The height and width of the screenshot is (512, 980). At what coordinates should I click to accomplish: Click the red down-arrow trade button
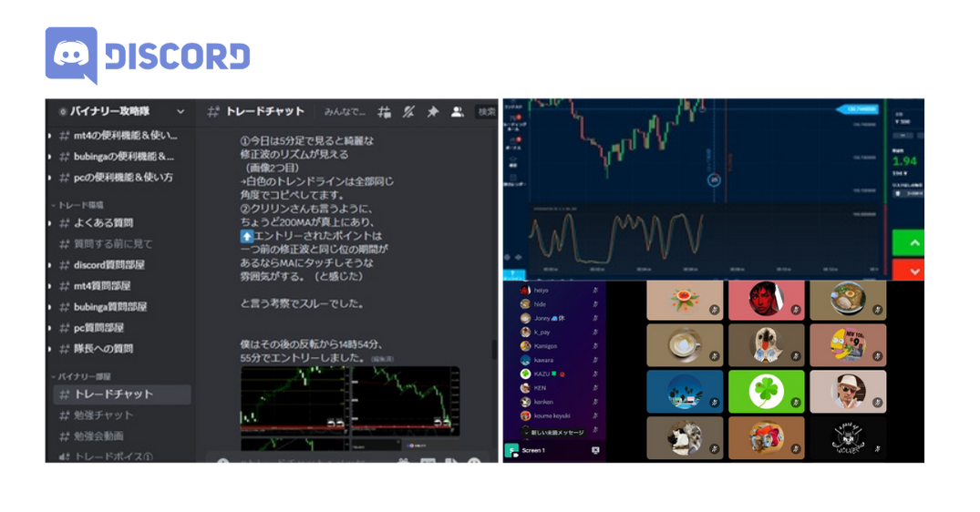point(908,271)
